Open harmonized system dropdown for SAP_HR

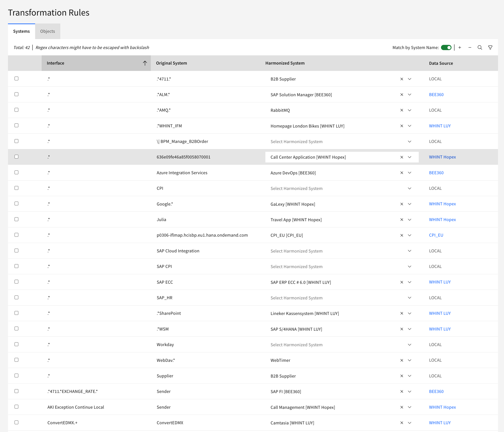410,298
